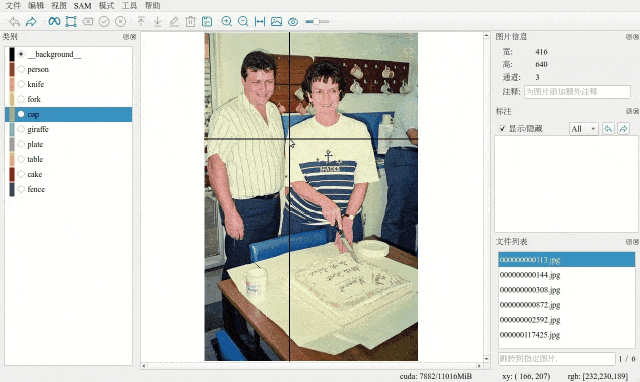Image resolution: width=640 pixels, height=382 pixels.
Task: Zoom out using the magnifier minus icon
Action: 243,22
